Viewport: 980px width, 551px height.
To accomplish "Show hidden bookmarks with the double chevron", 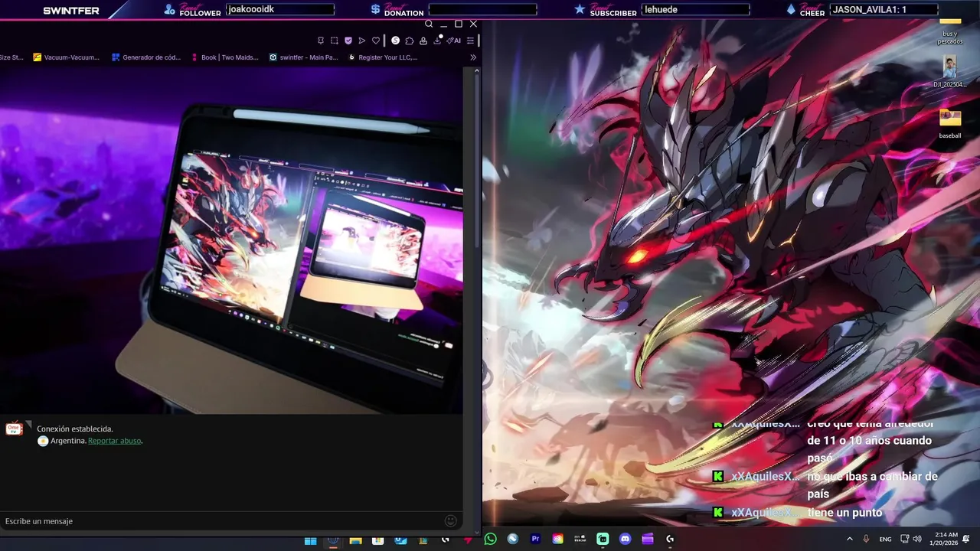I will click(x=473, y=57).
